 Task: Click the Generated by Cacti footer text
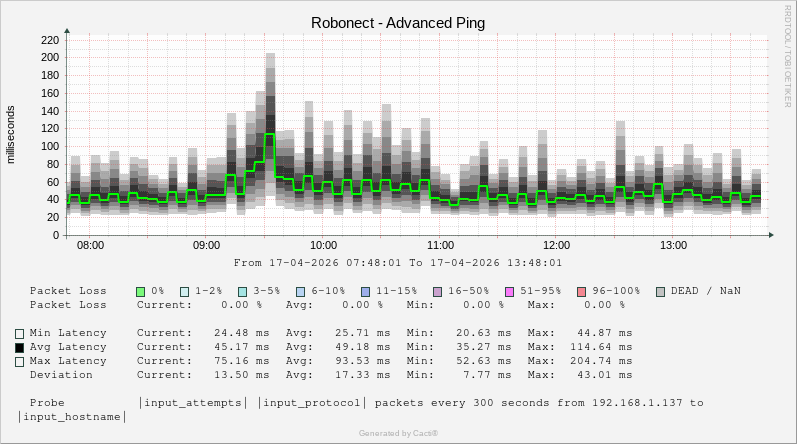[398, 433]
